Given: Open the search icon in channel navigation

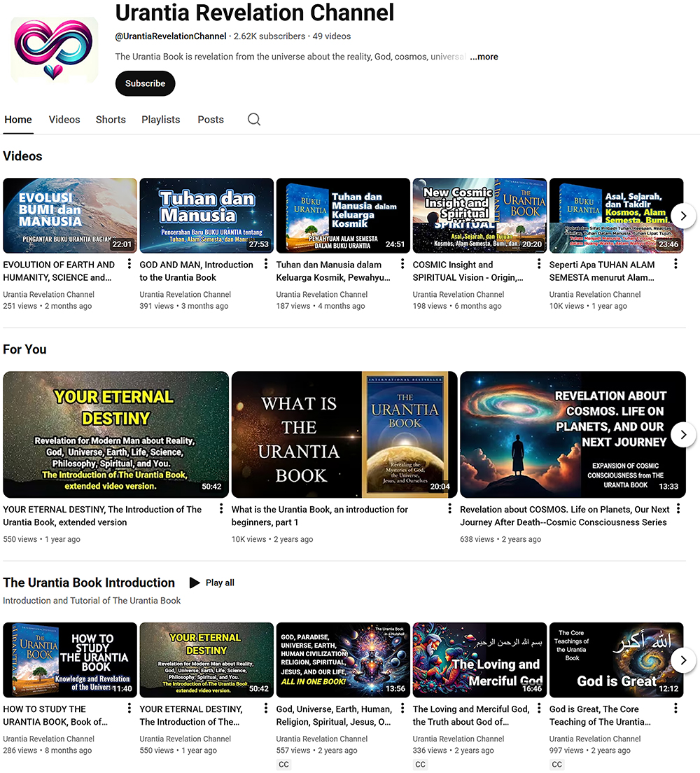Looking at the screenshot, I should click(x=253, y=119).
